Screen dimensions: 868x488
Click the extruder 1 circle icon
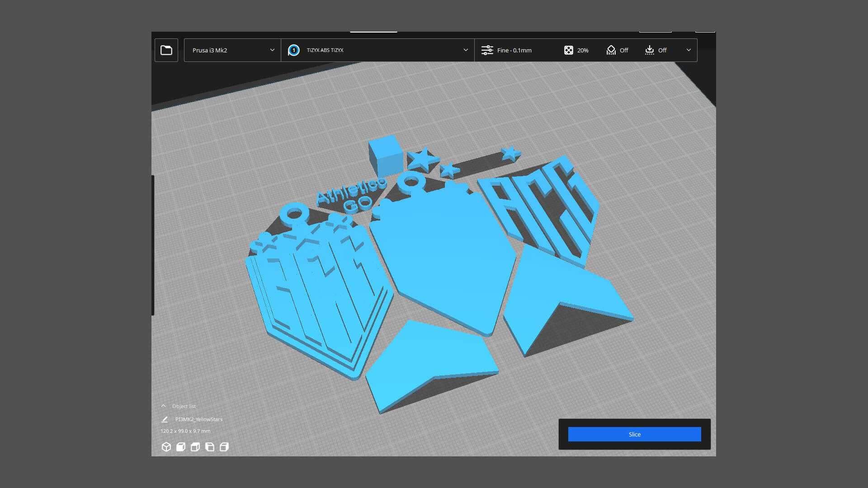(x=294, y=50)
